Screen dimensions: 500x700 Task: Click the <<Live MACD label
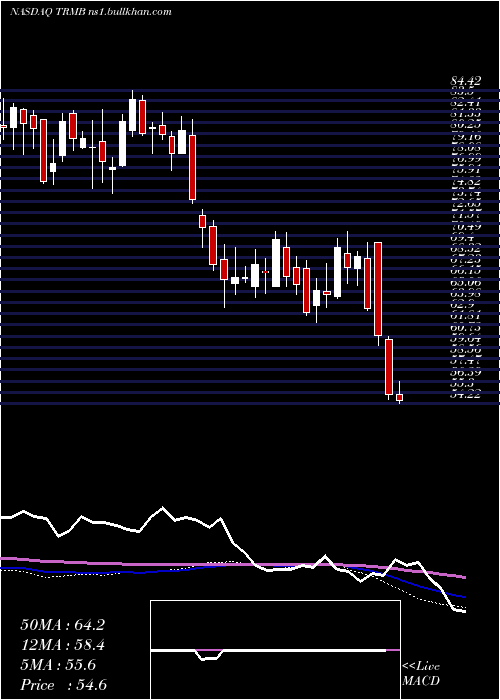click(421, 674)
